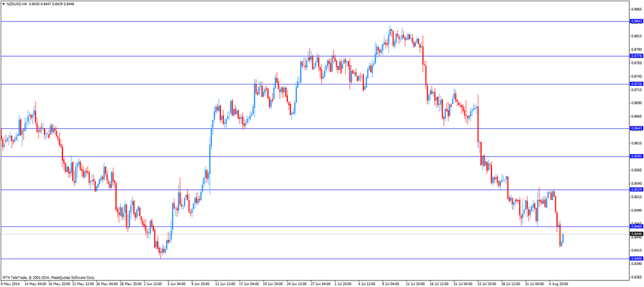Click the 5 Jun 04:00 time label
The height and width of the screenshot is (287, 644).
tap(178, 284)
